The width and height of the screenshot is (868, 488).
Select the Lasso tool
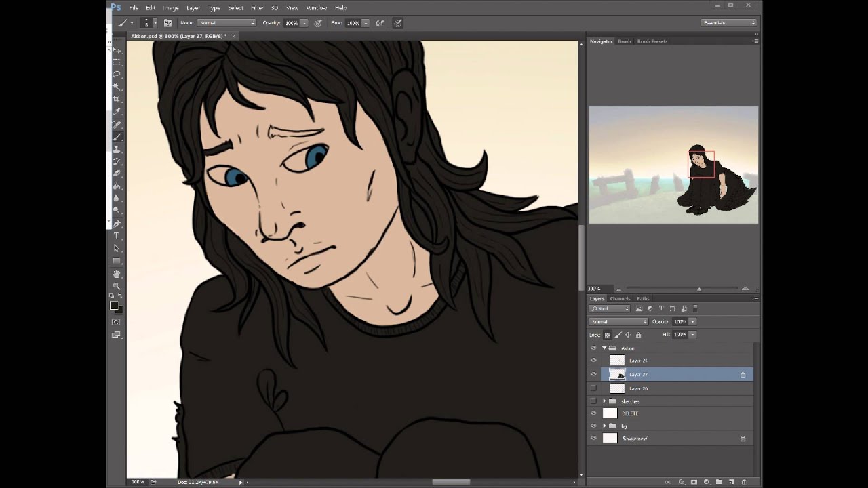pos(117,74)
